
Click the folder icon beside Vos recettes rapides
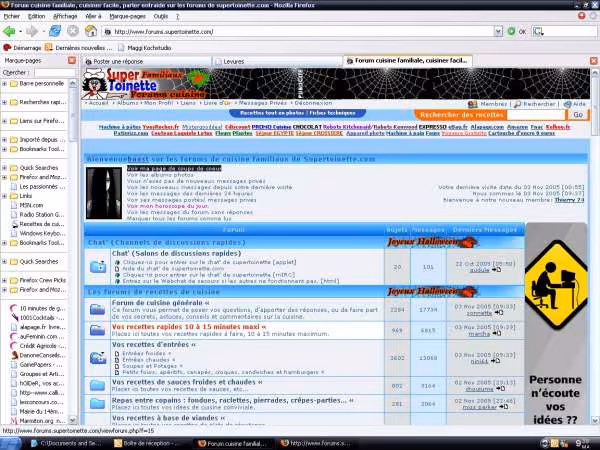(x=97, y=330)
